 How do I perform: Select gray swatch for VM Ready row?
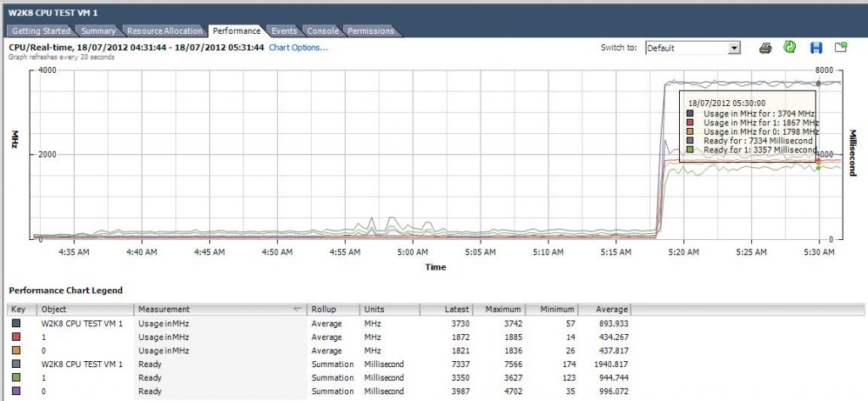click(15, 364)
